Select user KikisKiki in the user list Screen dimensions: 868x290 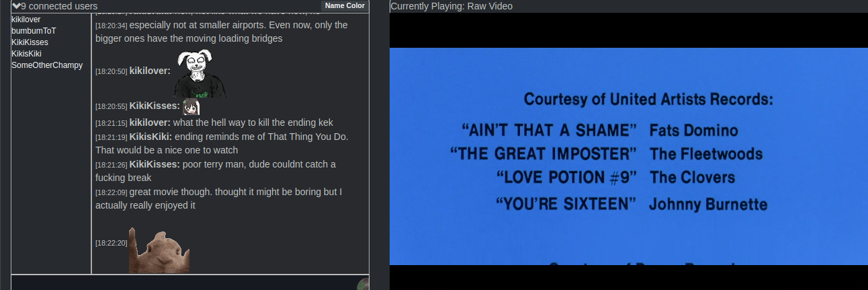pos(26,54)
